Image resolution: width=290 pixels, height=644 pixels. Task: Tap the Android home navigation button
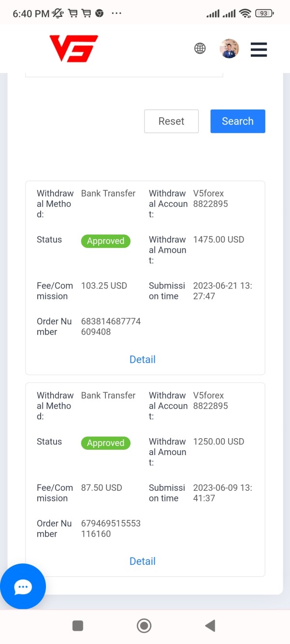coord(144,626)
